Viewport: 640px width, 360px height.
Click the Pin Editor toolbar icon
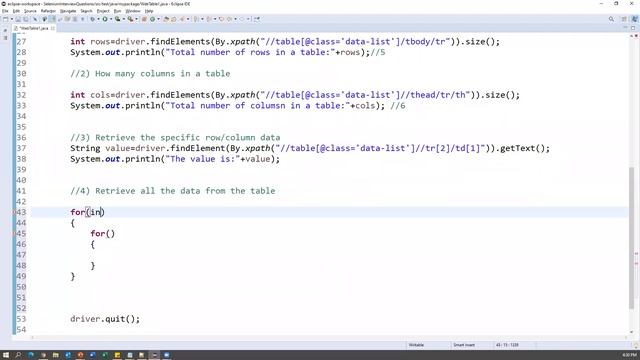(257, 19)
